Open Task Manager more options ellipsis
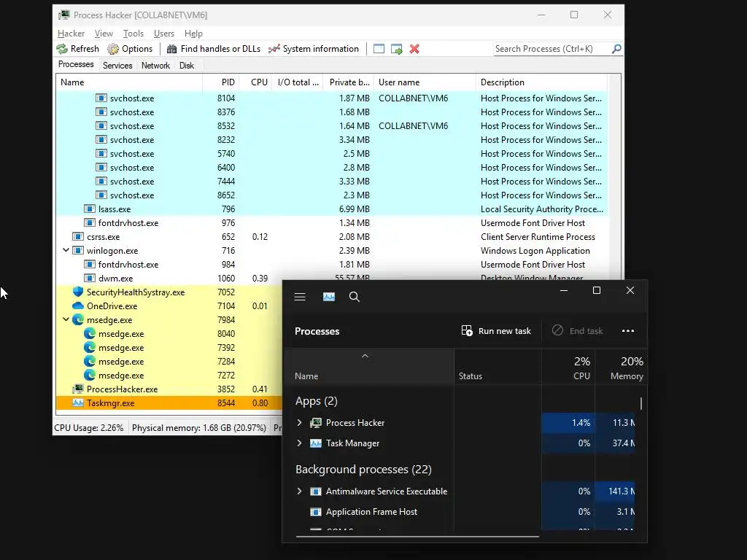Screen dimensions: 747x560 click(628, 331)
